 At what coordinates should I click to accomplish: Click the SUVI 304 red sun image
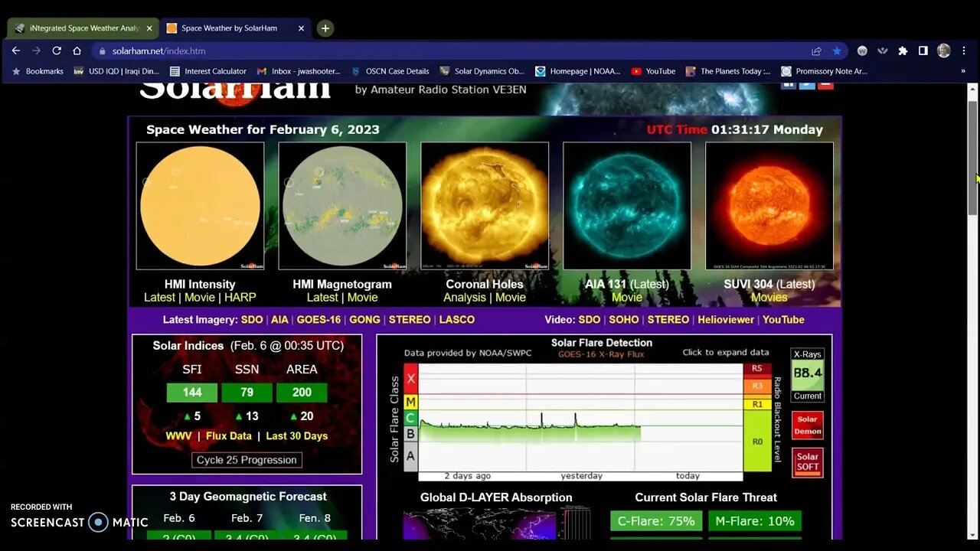769,206
